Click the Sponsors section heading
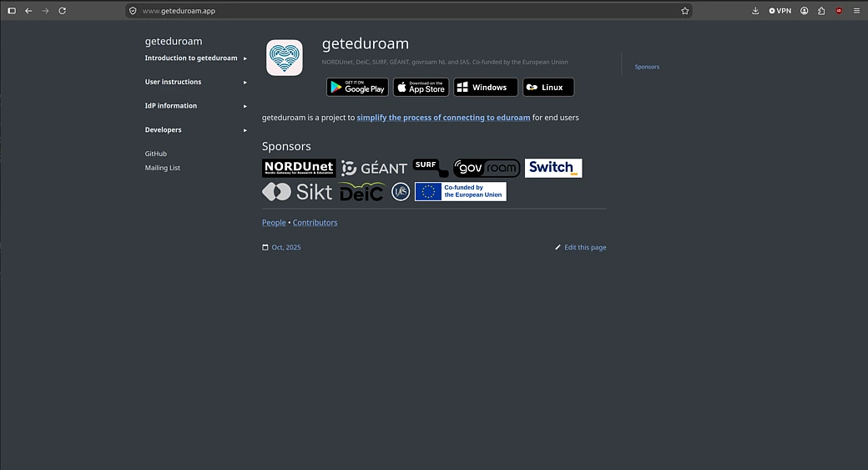This screenshot has height=470, width=868. pyautogui.click(x=286, y=146)
